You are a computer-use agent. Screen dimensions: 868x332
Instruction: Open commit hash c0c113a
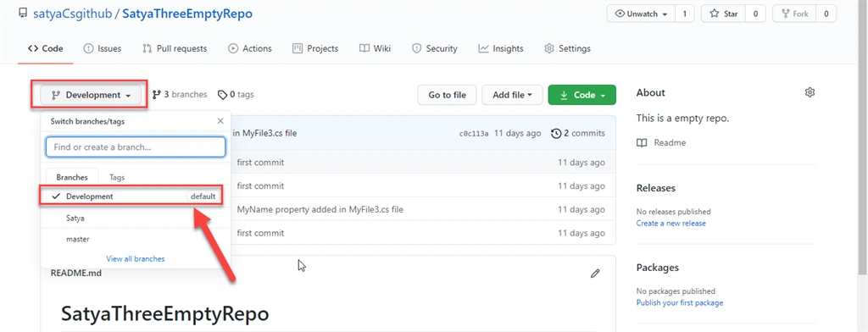point(474,133)
